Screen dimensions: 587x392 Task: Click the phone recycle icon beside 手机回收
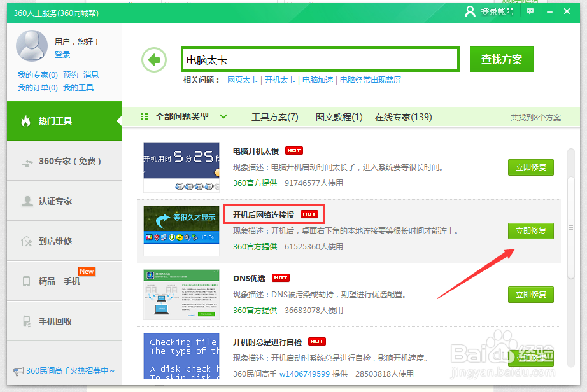[x=27, y=321]
